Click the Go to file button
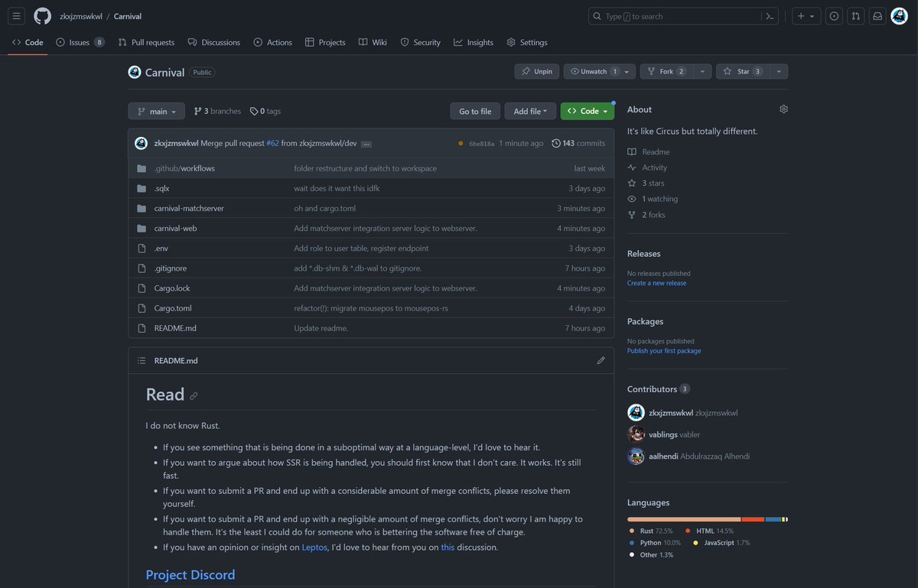 point(475,111)
